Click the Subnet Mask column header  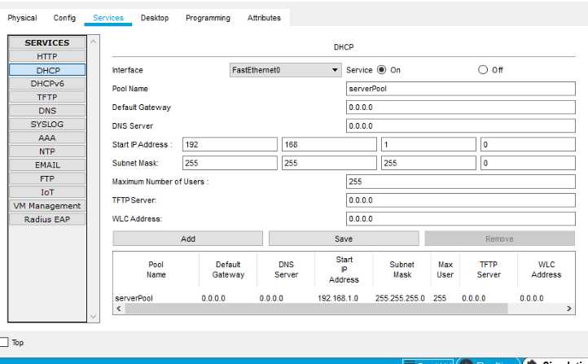(402, 270)
